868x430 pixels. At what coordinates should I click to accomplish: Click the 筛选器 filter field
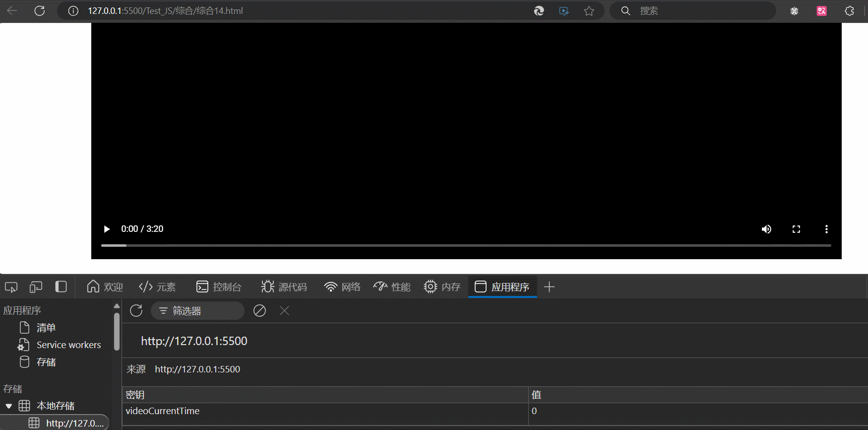(203, 311)
